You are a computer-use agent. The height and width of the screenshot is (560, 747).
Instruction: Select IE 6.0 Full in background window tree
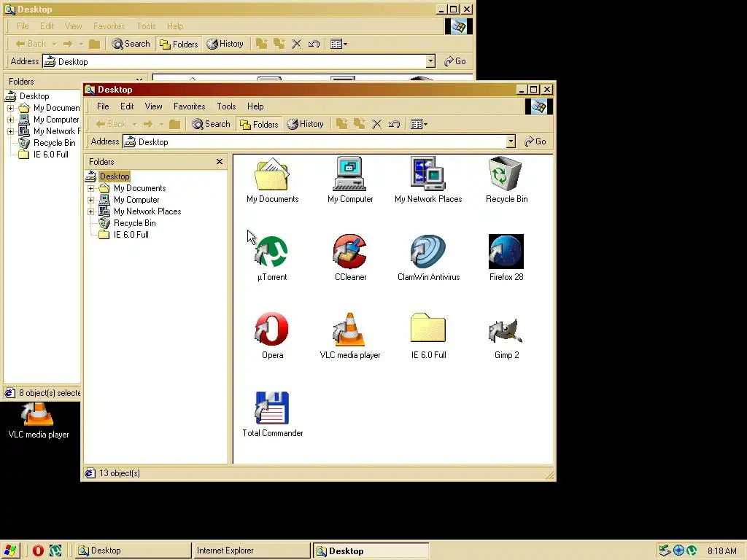(x=50, y=155)
